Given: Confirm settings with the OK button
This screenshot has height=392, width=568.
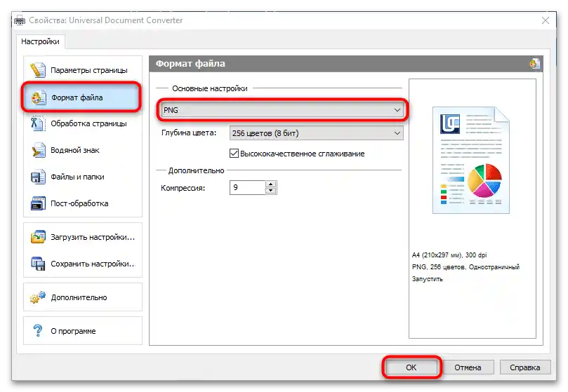Looking at the screenshot, I should (x=411, y=367).
